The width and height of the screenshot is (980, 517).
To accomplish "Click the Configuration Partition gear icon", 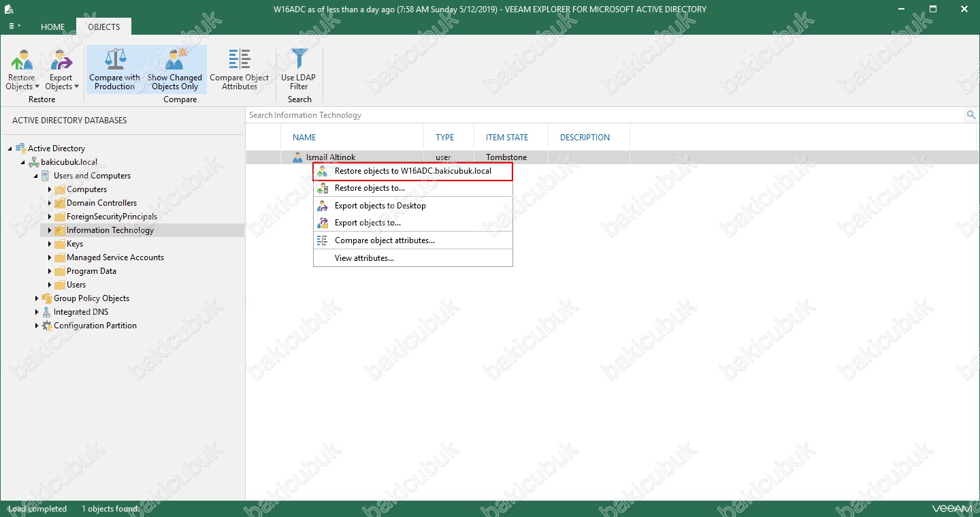I will (46, 326).
